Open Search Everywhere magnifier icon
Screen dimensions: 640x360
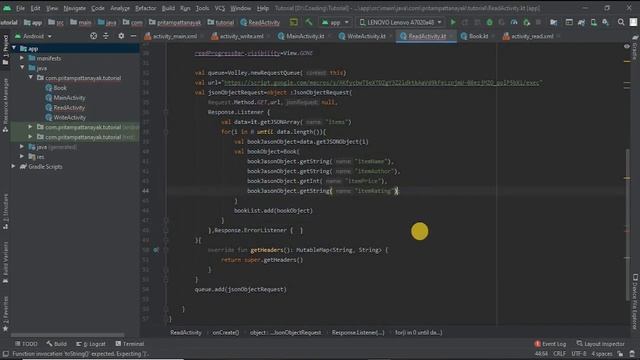pyautogui.click(x=621, y=22)
